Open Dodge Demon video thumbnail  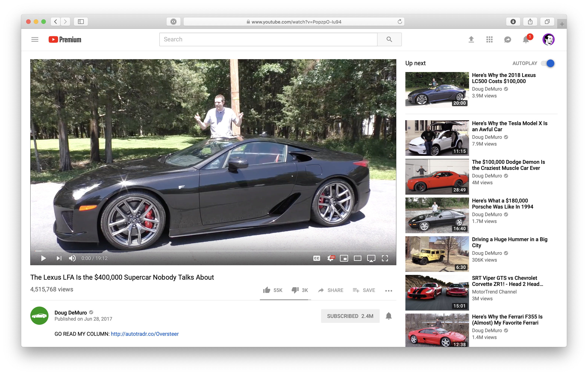pyautogui.click(x=437, y=177)
